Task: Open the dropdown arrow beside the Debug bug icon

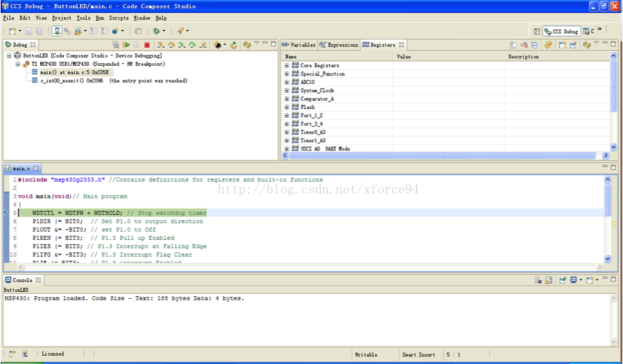Action: point(164,31)
